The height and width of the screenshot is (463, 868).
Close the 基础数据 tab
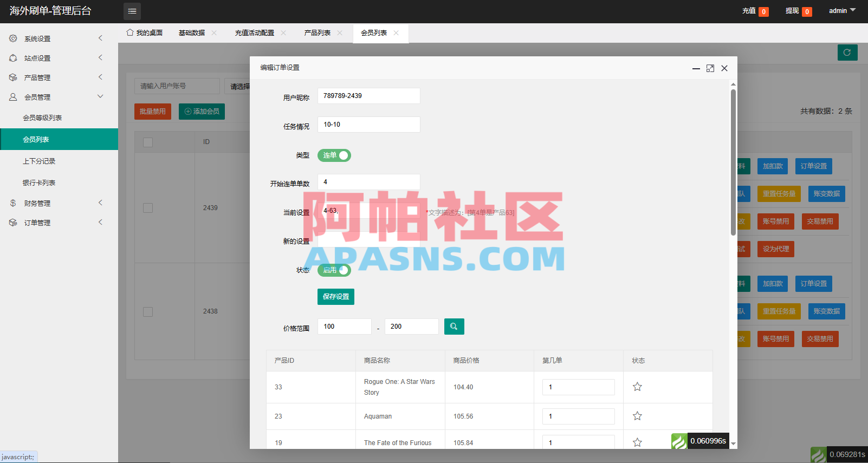click(214, 33)
